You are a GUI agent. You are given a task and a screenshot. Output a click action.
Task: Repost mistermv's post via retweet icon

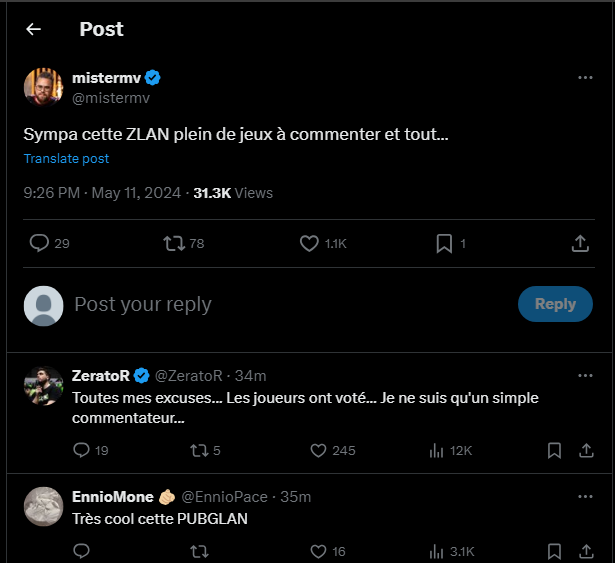click(171, 243)
